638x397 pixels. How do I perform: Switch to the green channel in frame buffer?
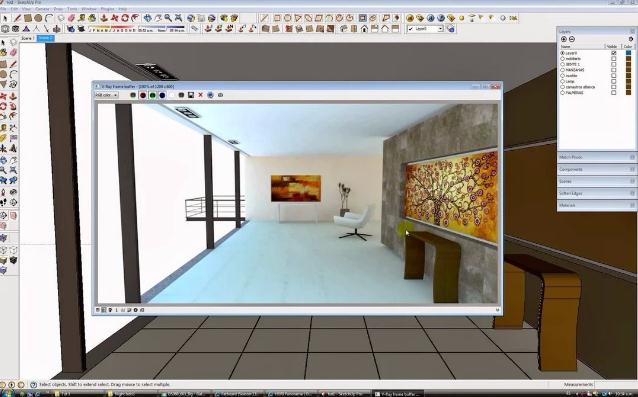coord(153,95)
